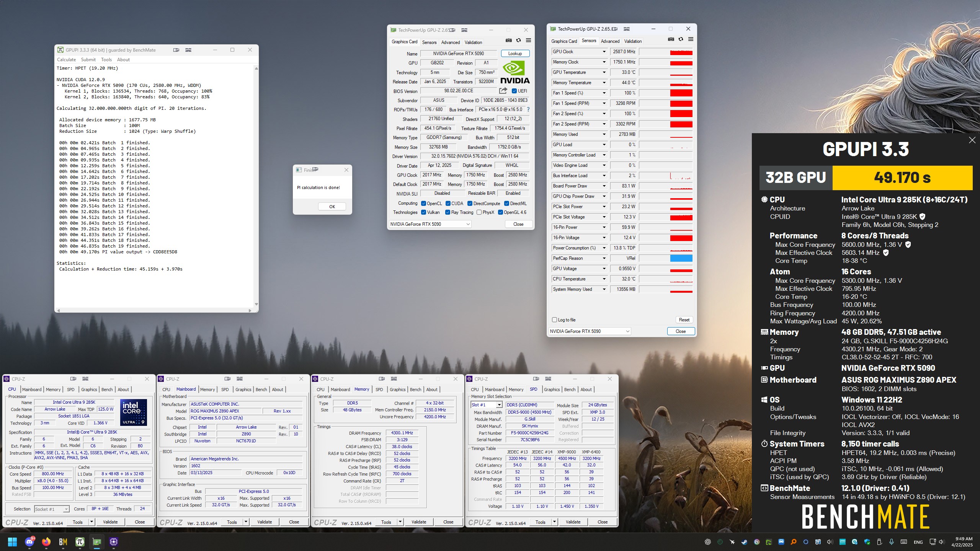Screen dimensions: 980x551
Task: Click the BIOS version share icon in GPU-Z
Action: pos(503,91)
